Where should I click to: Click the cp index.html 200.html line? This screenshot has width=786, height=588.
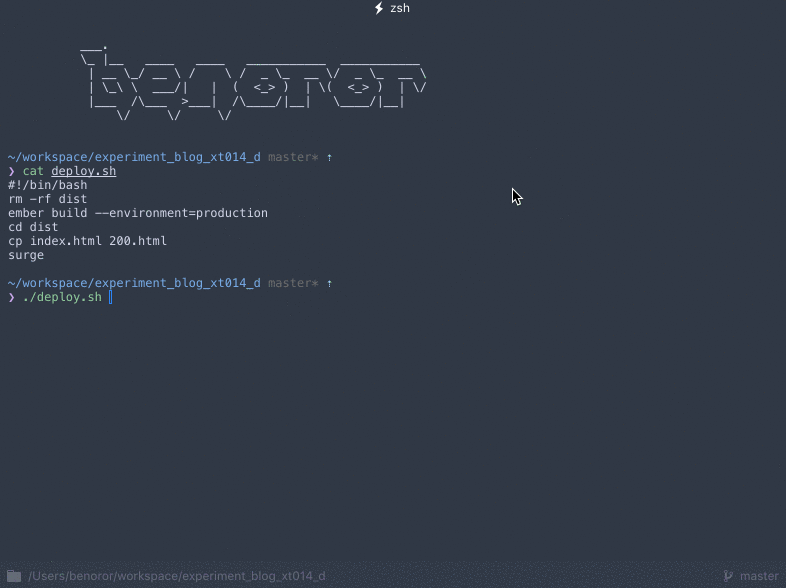[87, 241]
